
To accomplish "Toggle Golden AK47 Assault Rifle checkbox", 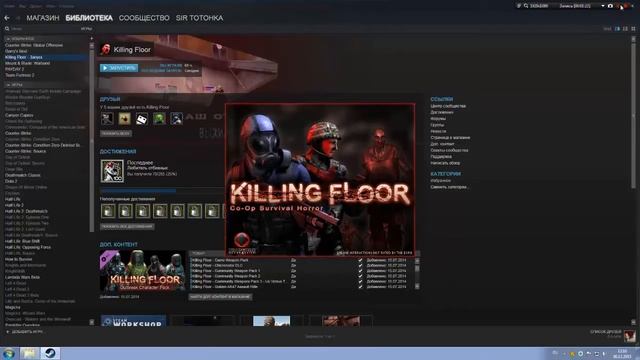I will pos(360,287).
